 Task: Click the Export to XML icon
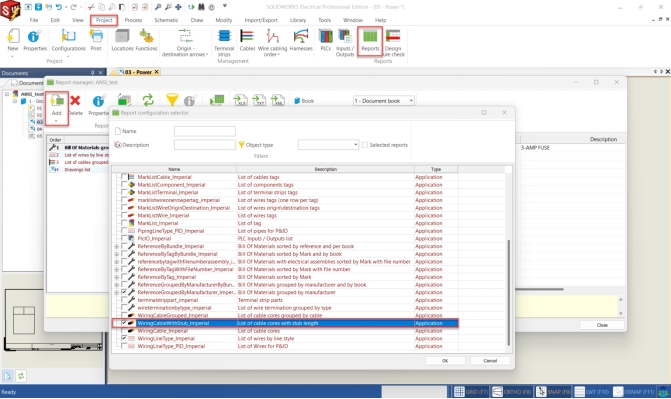click(278, 100)
